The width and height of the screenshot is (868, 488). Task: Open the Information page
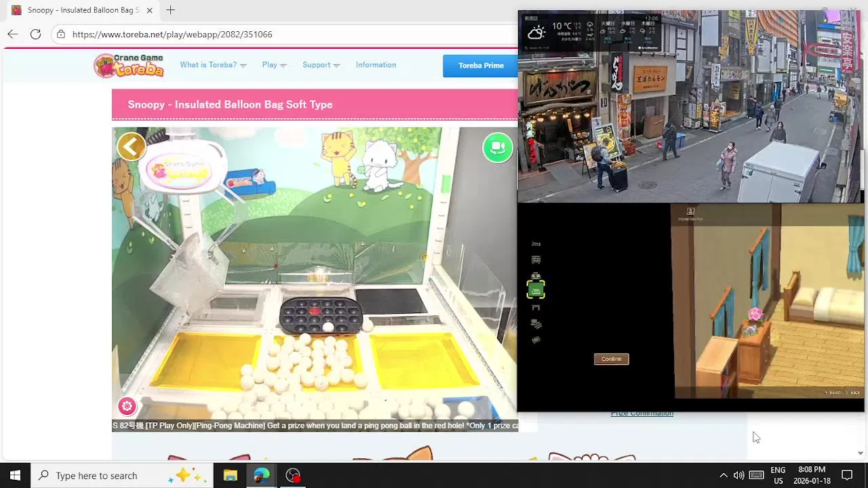376,65
